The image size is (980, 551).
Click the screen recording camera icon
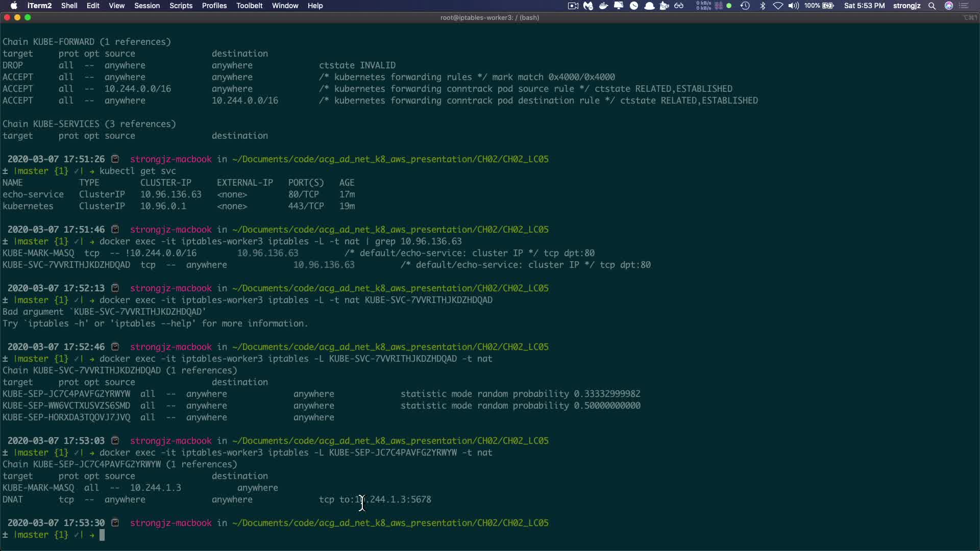coord(573,6)
